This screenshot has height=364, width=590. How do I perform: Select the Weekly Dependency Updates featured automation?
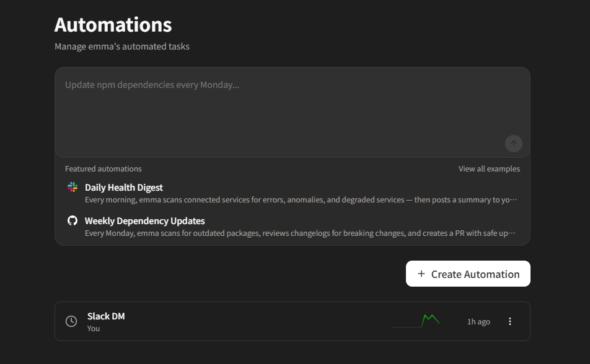[x=293, y=227]
